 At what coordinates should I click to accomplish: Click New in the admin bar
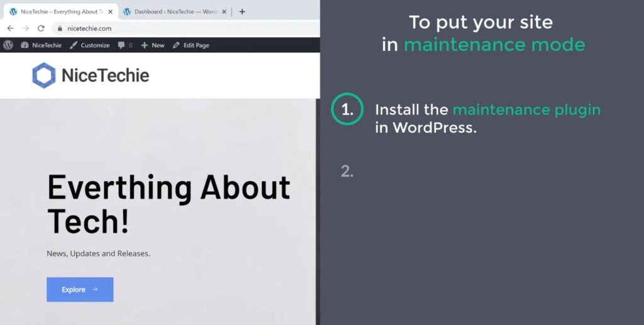click(153, 45)
